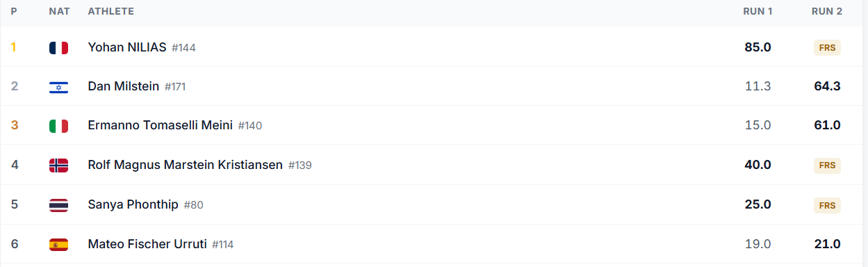868x267 pixels.
Task: Sort by the ATHLETE column header
Action: click(x=111, y=12)
